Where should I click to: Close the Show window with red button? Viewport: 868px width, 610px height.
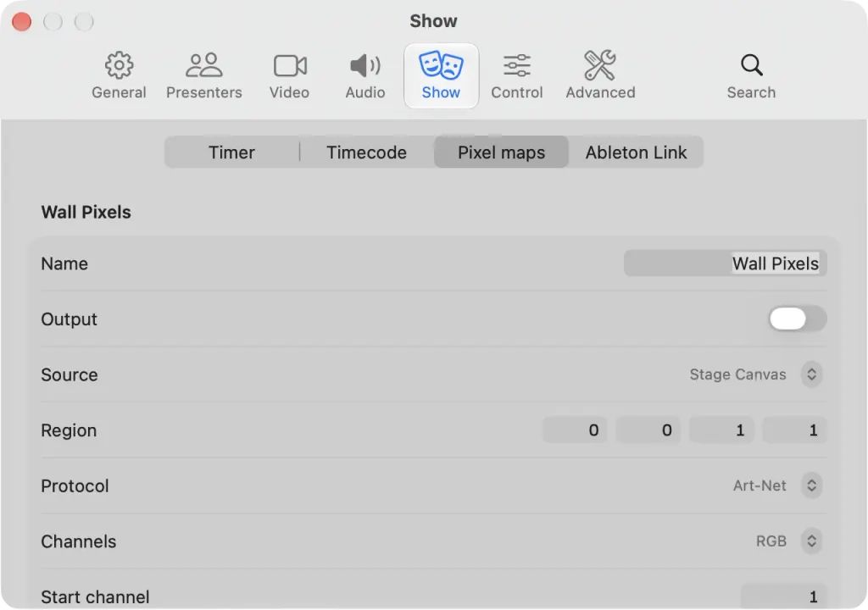pyautogui.click(x=21, y=22)
